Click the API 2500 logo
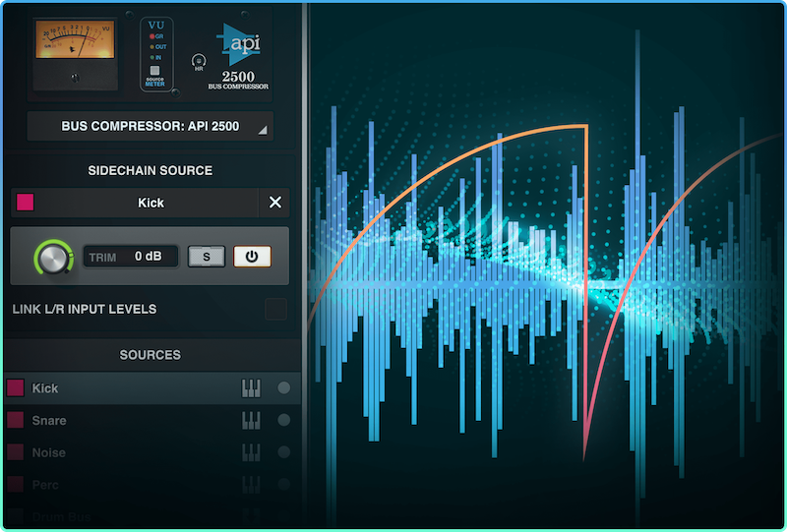This screenshot has height=532, width=787. [238, 54]
